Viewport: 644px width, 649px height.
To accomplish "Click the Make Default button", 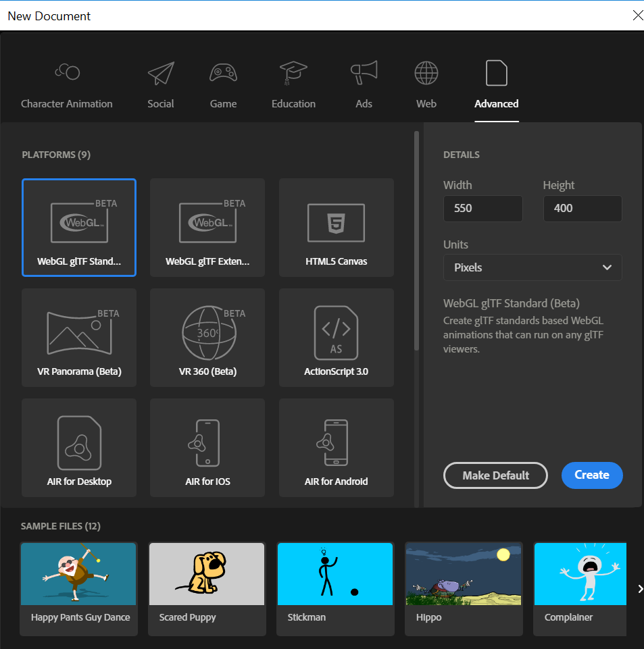I will [x=495, y=475].
